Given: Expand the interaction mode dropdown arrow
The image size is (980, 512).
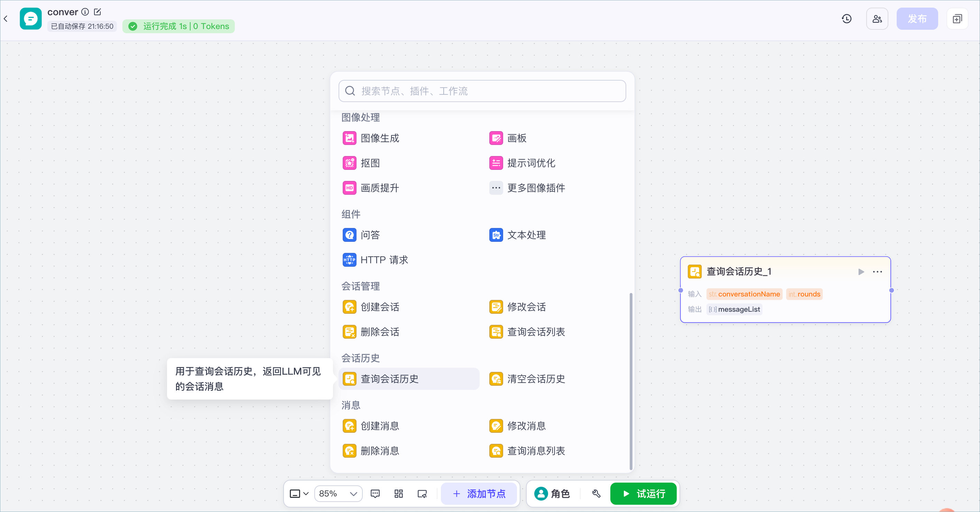Looking at the screenshot, I should [306, 494].
